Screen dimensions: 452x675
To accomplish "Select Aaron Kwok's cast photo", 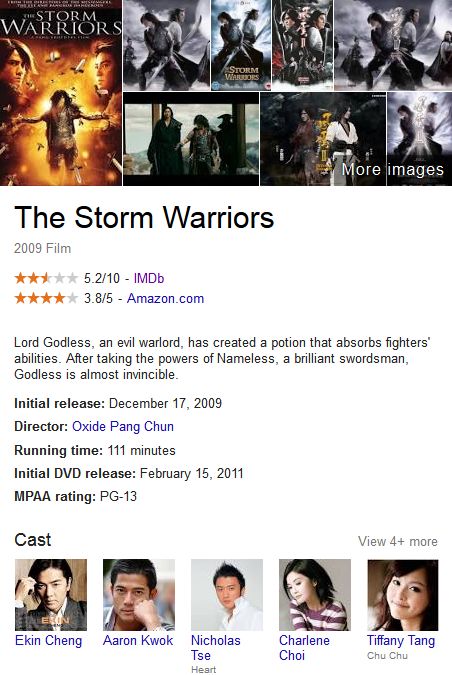I will (139, 595).
